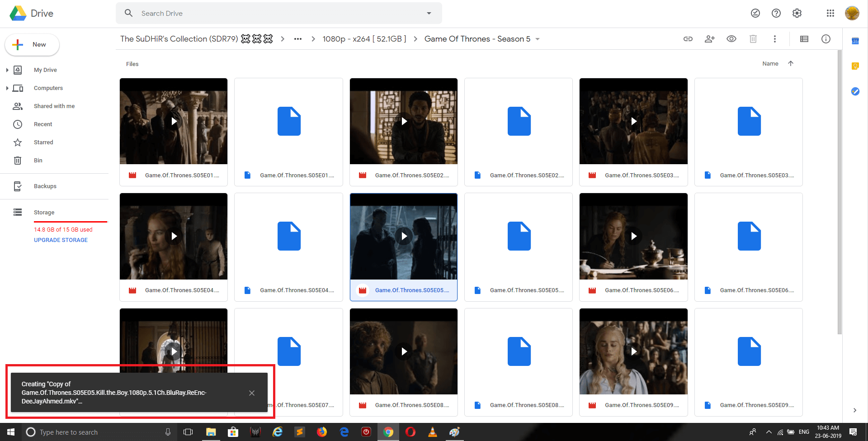Open Backups section
This screenshot has height=441, width=868.
pyautogui.click(x=45, y=186)
